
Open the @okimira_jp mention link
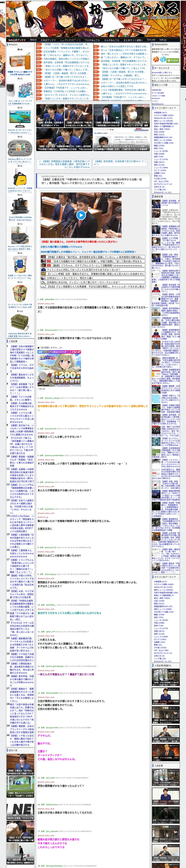click(43, 517)
